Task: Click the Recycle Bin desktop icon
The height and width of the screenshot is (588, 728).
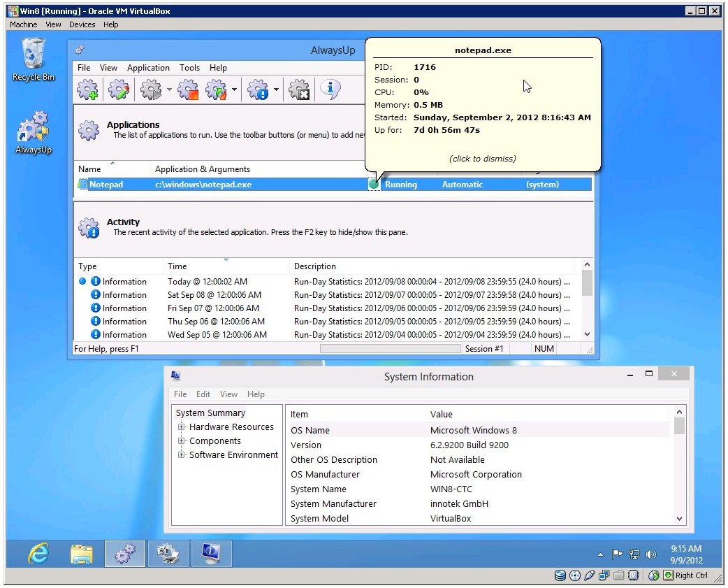Action: 33,60
